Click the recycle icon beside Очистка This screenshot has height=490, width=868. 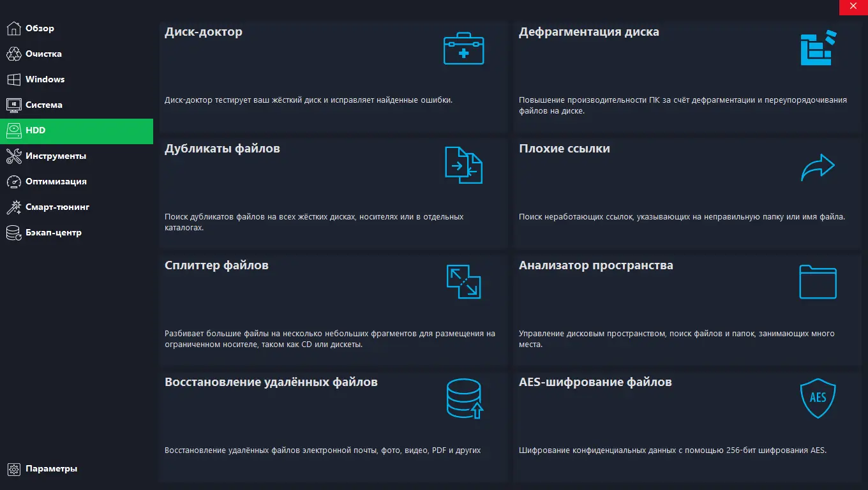[x=13, y=54]
